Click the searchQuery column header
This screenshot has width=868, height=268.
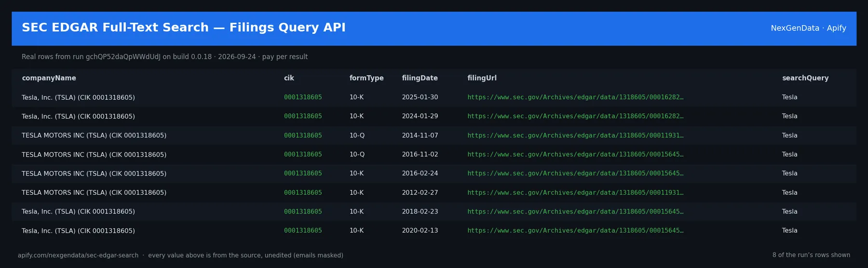click(805, 78)
